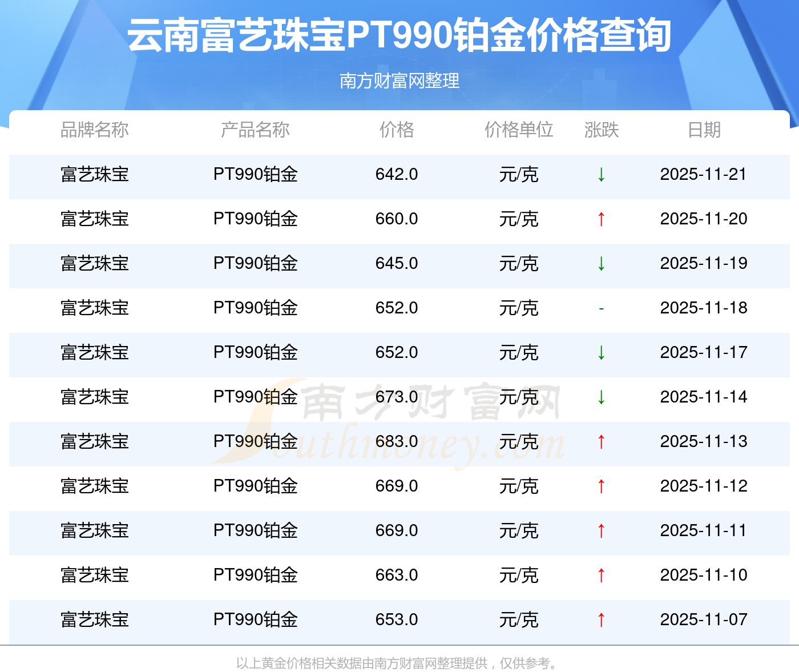Viewport: 799px width, 672px height.
Task: Click the date 2025-11-19
Action: pos(704,263)
